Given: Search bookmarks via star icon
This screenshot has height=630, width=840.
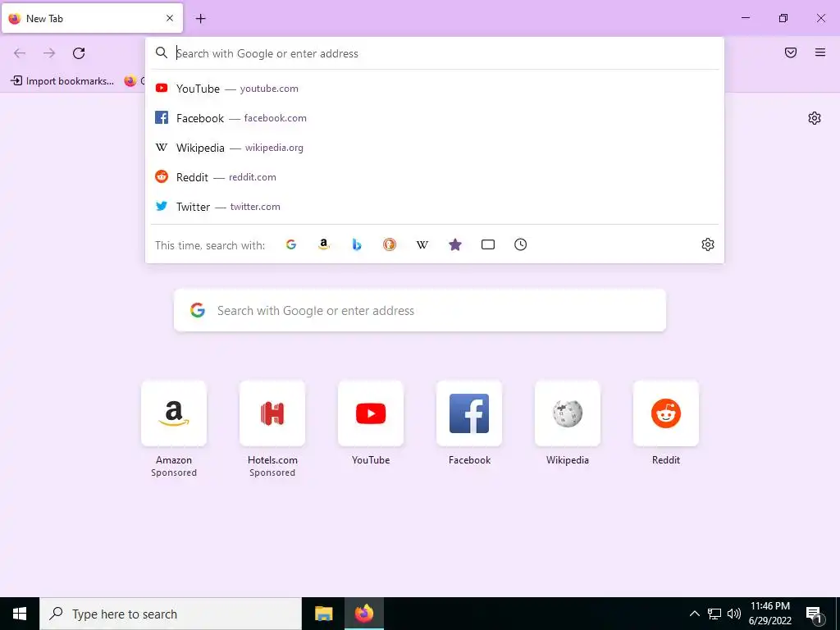Looking at the screenshot, I should click(454, 244).
